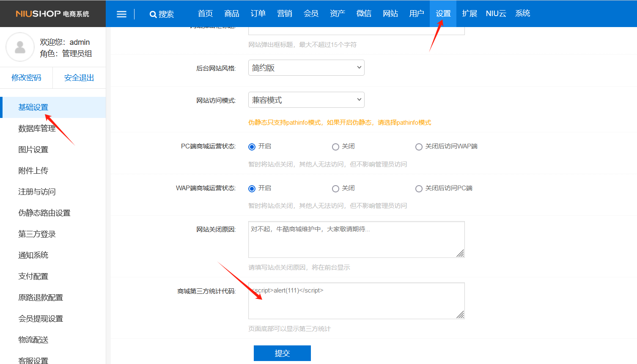The width and height of the screenshot is (637, 364).
Task: Select 关闭后访问PC端 radio option
Action: [x=419, y=189]
